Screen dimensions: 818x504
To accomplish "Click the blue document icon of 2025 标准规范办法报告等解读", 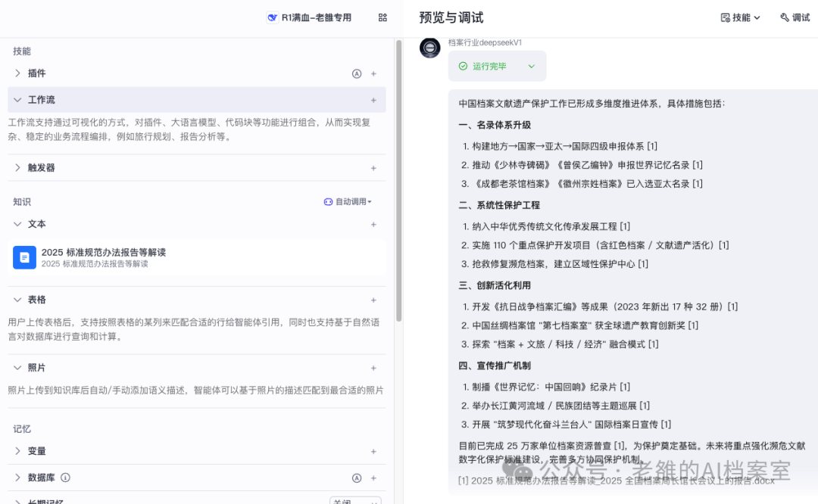I will pos(24,257).
